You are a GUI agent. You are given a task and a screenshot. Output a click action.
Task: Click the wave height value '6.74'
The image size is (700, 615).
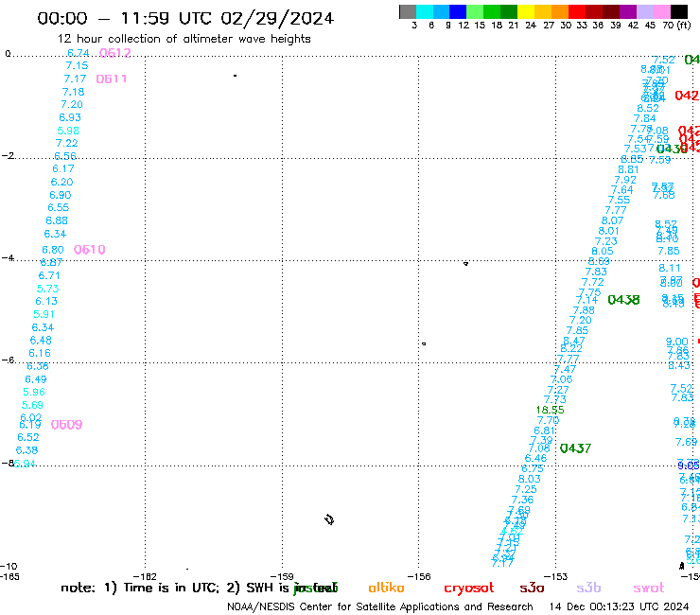pos(79,53)
